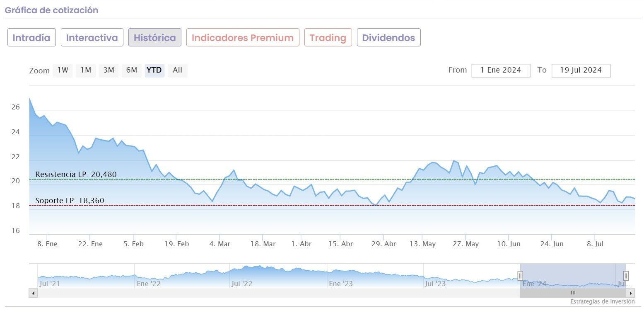644x313 pixels.
Task: Click the right range handle of navigator
Action: click(x=626, y=276)
